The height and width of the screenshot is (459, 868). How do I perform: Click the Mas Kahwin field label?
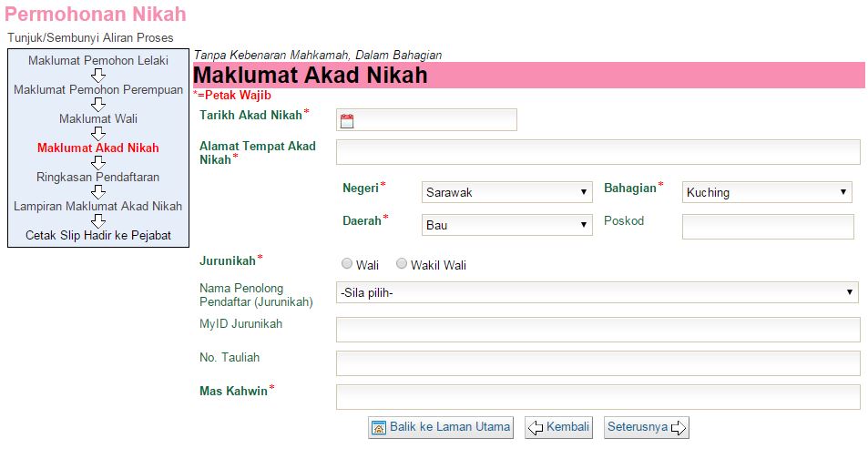(x=233, y=391)
